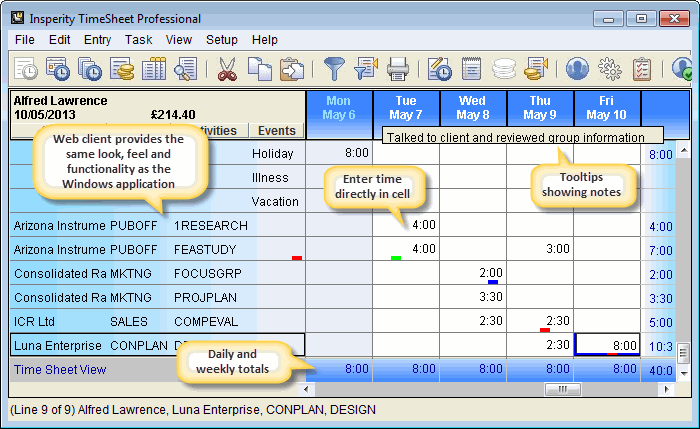Click the user with green check icon
This screenshot has height=429, width=700.
click(681, 69)
